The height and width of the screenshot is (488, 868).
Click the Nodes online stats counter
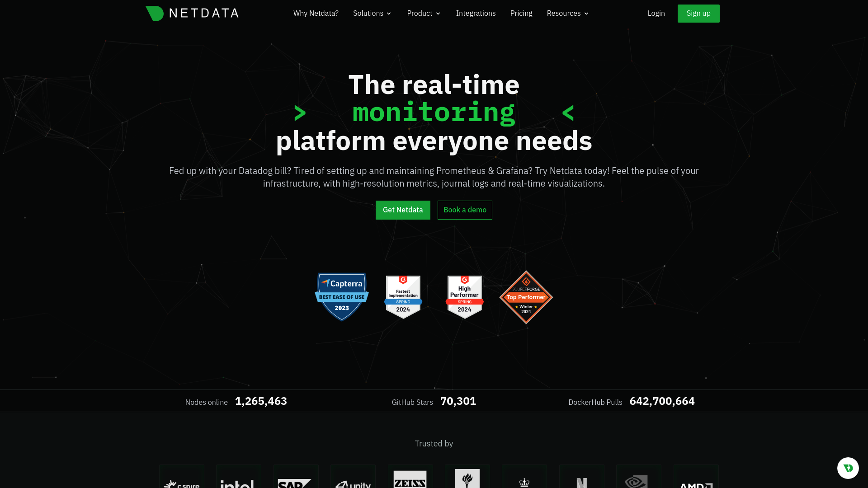pos(236,401)
